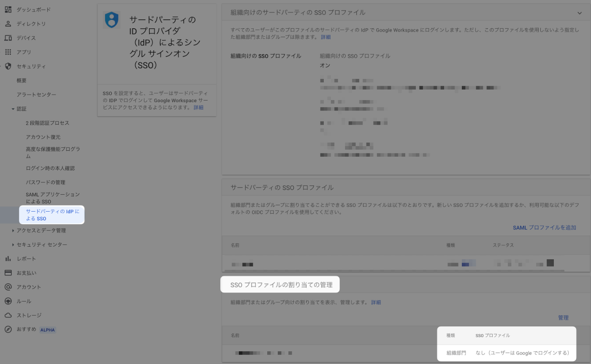Expand アクセスとデータ管理 section
591x364 pixels.
click(13, 231)
